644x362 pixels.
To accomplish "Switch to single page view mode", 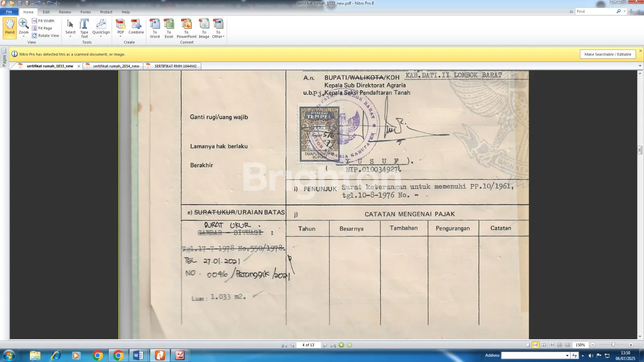I will 528,345.
